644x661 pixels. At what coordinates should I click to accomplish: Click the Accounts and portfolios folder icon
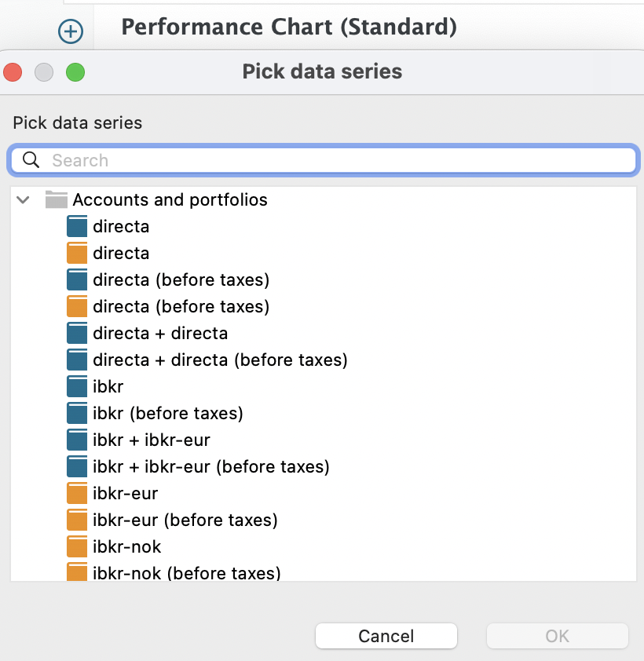56,199
